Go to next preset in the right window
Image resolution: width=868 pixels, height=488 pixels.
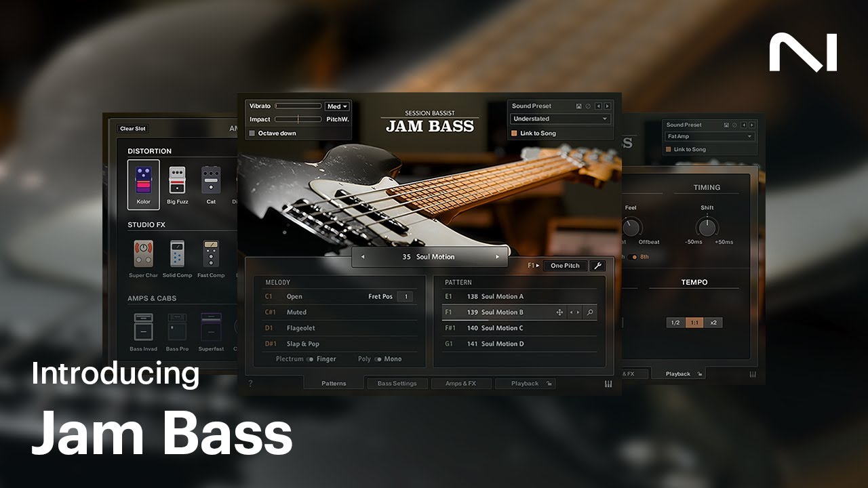(751, 125)
